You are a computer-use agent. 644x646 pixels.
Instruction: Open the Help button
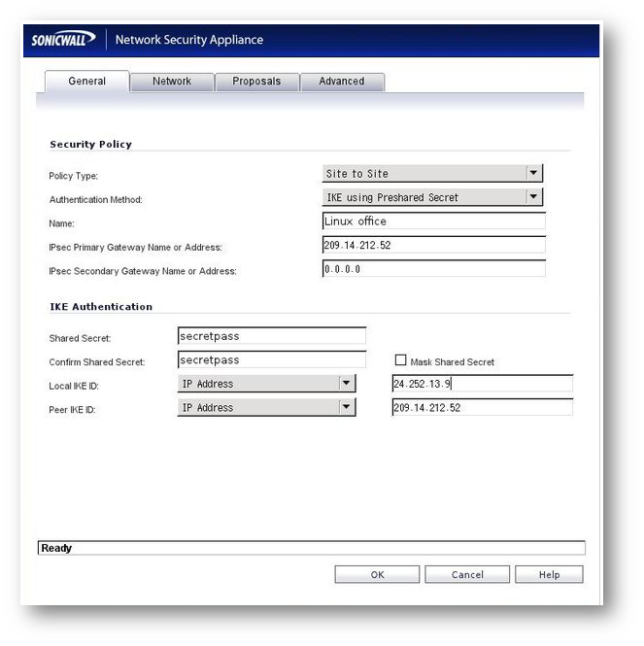pyautogui.click(x=549, y=574)
